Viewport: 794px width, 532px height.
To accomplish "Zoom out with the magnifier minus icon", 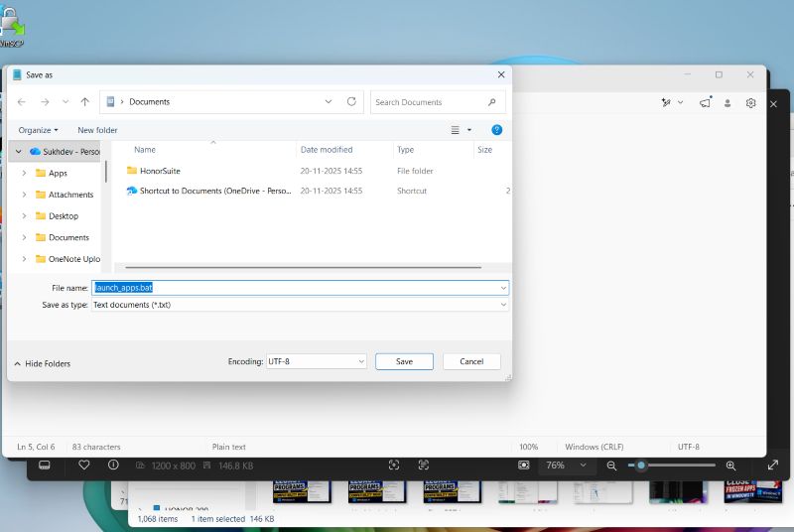I will coord(611,465).
